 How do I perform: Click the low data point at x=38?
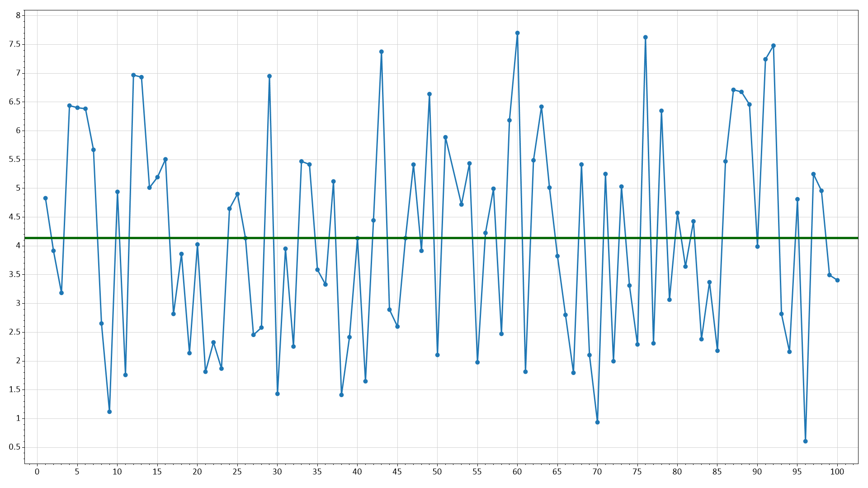click(341, 395)
